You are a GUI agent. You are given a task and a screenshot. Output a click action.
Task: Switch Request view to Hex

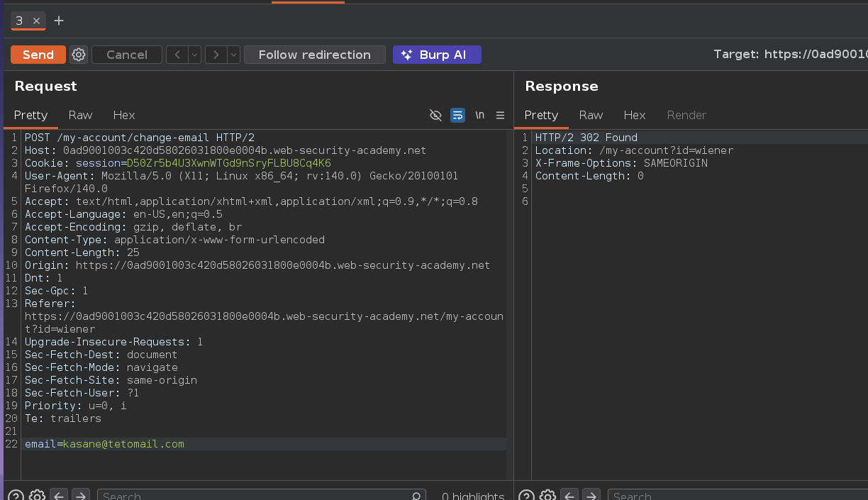coord(124,115)
